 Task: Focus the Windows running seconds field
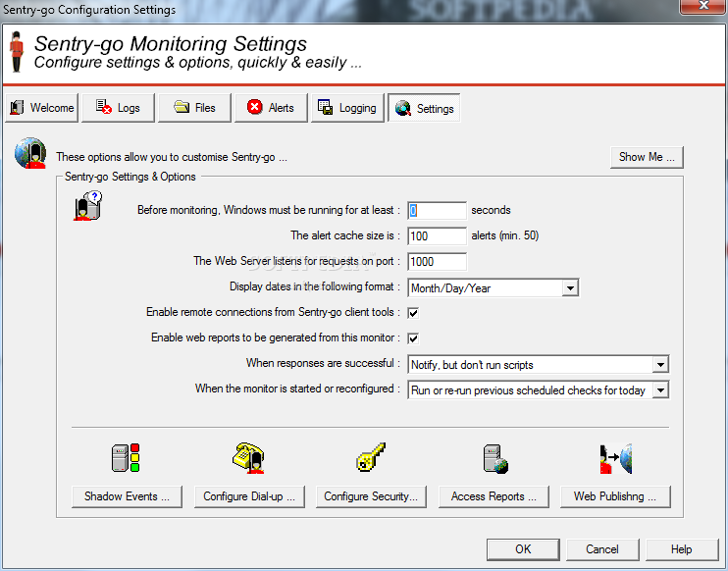pos(437,210)
